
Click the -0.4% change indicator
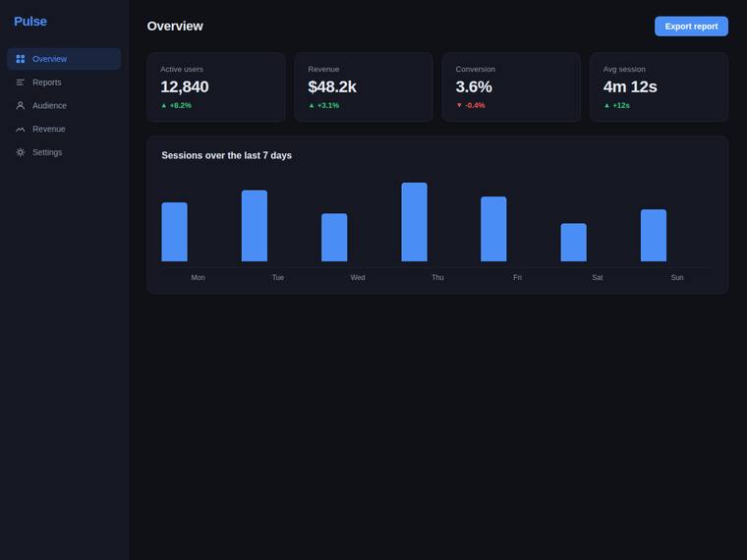pos(471,105)
